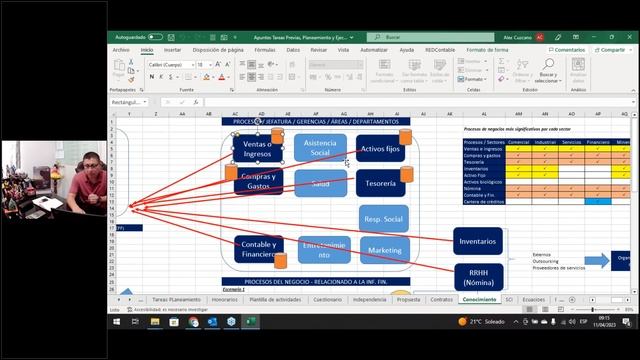The height and width of the screenshot is (360, 640).
Task: Align text left
Action: point(242,77)
